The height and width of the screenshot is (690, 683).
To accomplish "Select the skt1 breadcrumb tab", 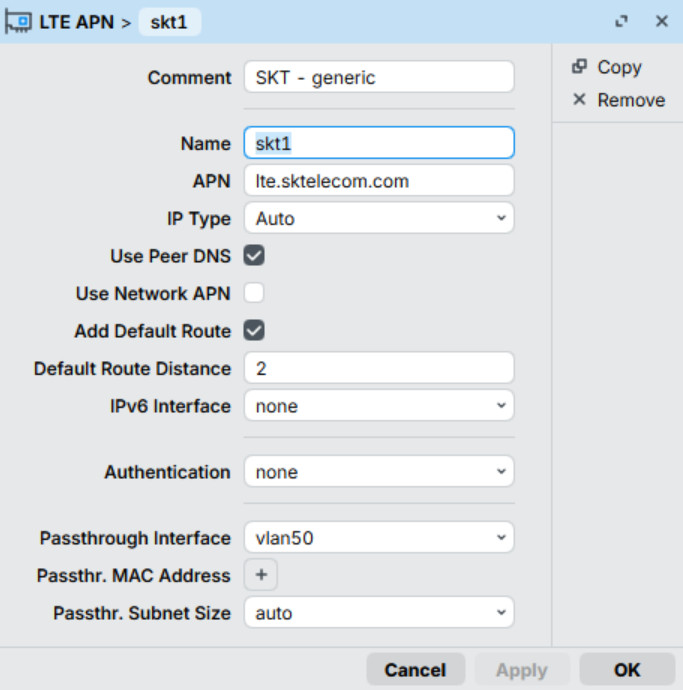I will [169, 22].
